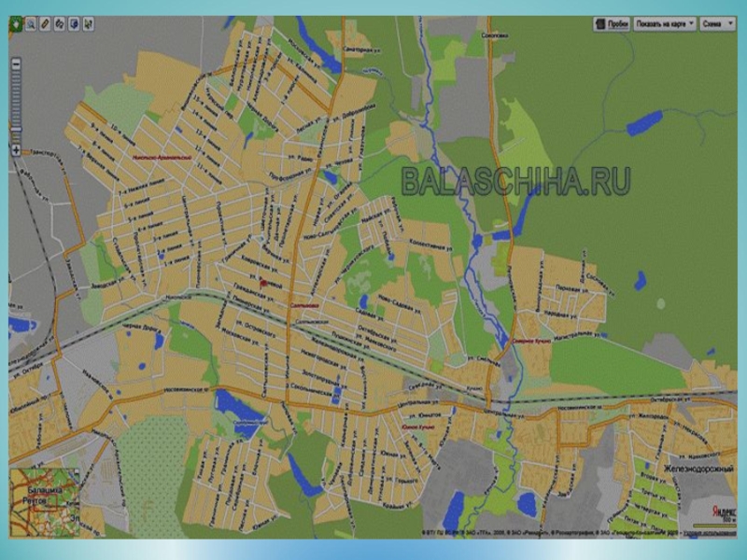Select the hand pan tool
Viewport: 747px width, 560px height.
pyautogui.click(x=16, y=24)
